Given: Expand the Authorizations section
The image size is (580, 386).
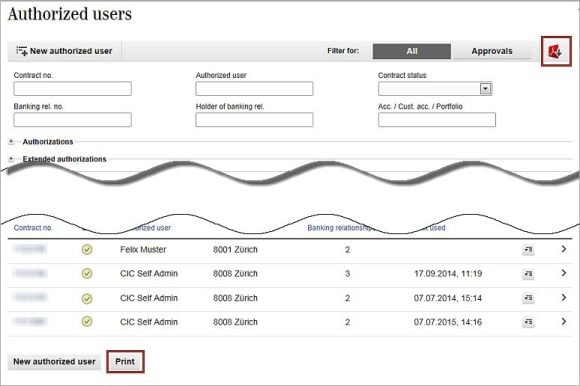Looking at the screenshot, I should pyautogui.click(x=11, y=142).
